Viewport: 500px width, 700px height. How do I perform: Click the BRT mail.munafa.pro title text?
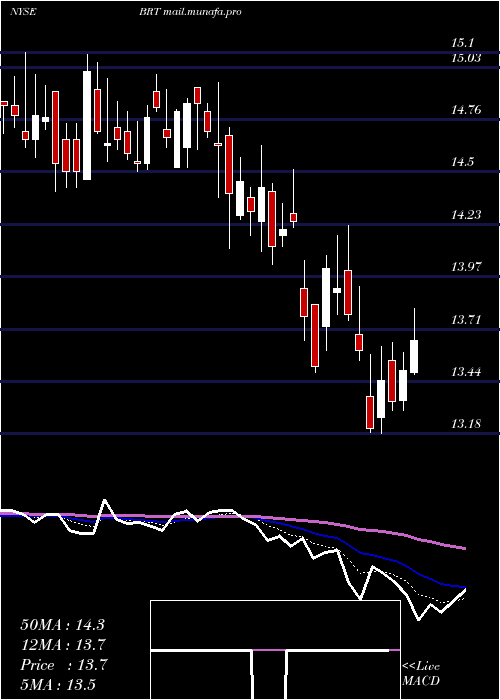[190, 12]
